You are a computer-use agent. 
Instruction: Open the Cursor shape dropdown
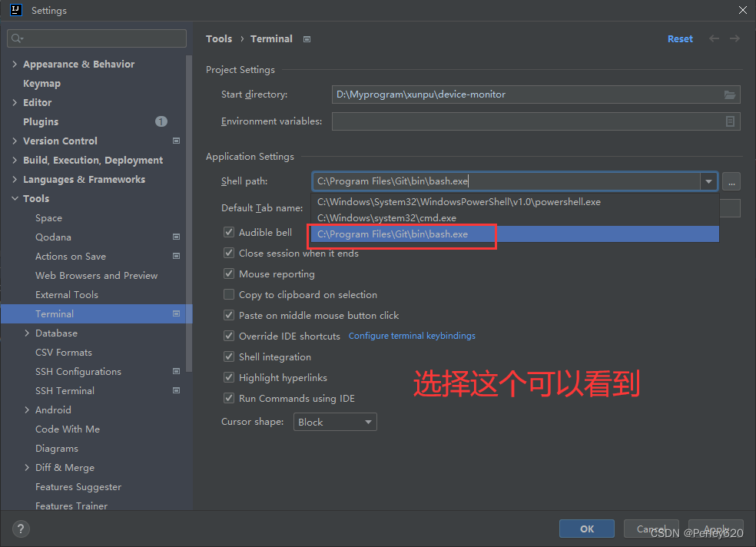pos(335,423)
